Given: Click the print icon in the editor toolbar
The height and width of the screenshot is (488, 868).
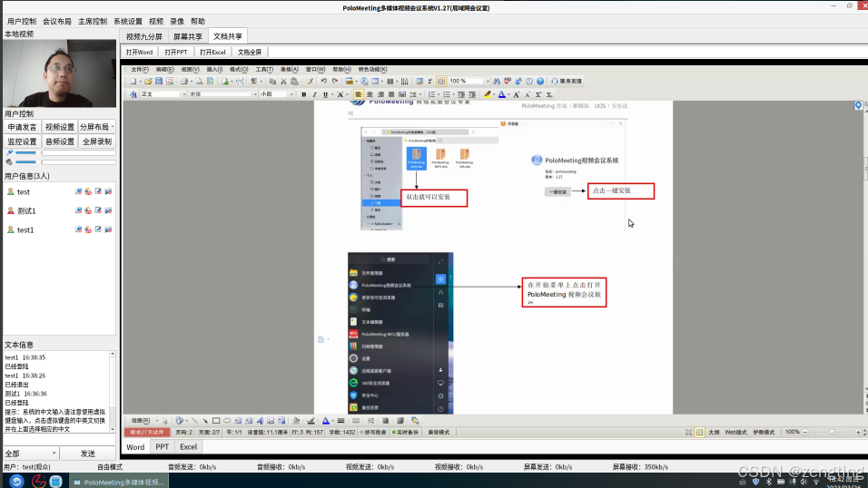Looking at the screenshot, I should coord(184,82).
